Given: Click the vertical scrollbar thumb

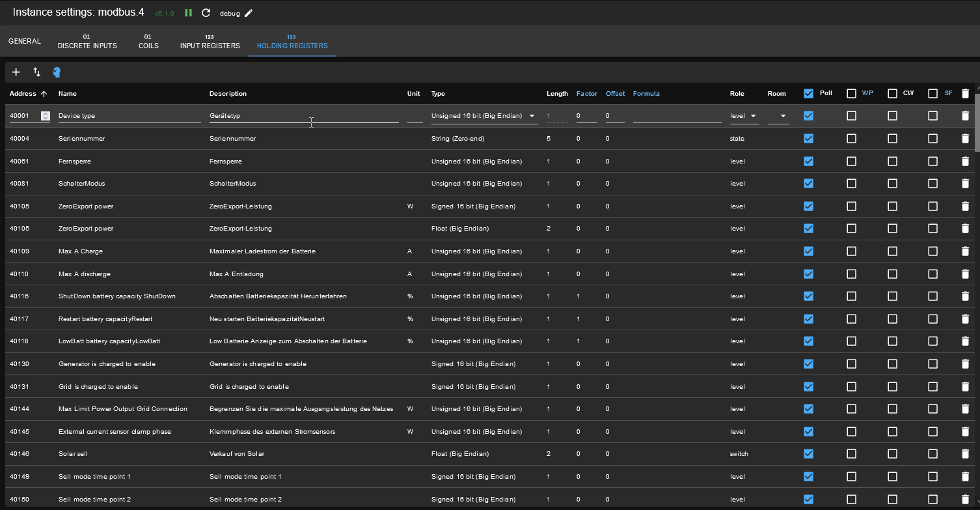Looking at the screenshot, I should click(977, 122).
